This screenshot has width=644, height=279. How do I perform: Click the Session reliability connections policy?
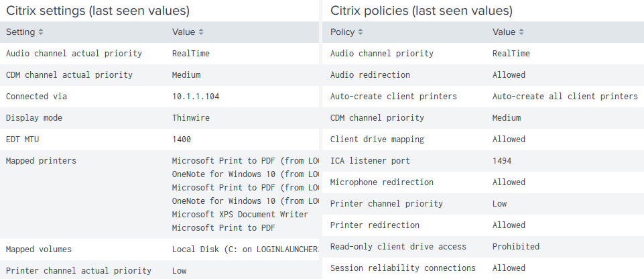click(403, 268)
